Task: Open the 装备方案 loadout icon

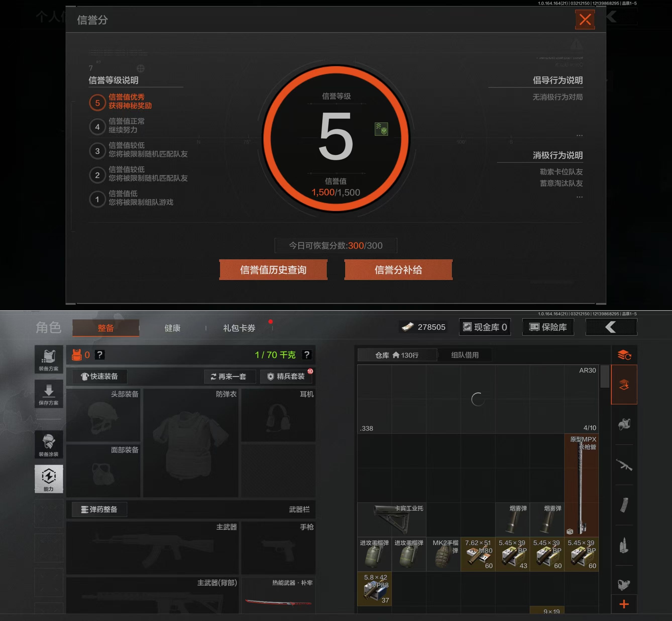Action: pyautogui.click(x=49, y=359)
